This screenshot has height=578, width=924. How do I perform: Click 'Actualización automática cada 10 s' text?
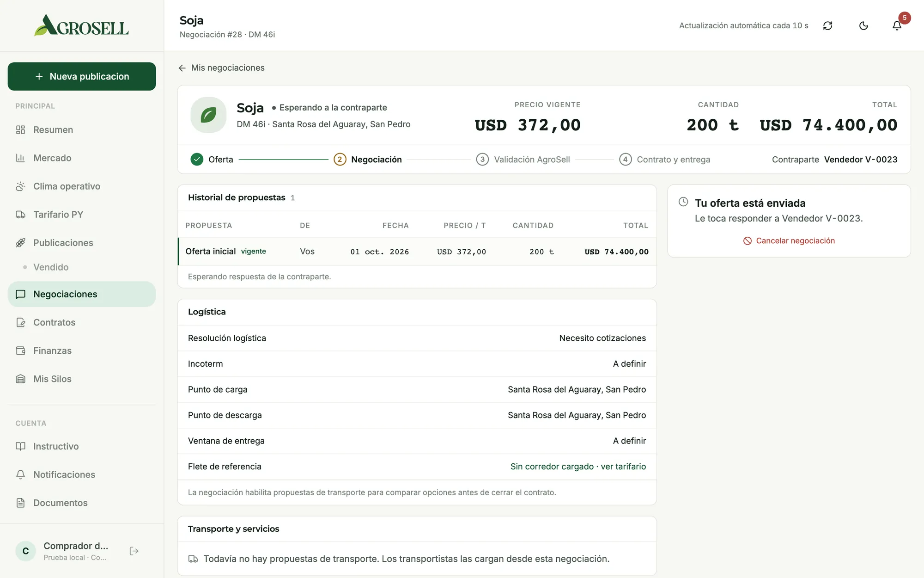[x=743, y=25]
